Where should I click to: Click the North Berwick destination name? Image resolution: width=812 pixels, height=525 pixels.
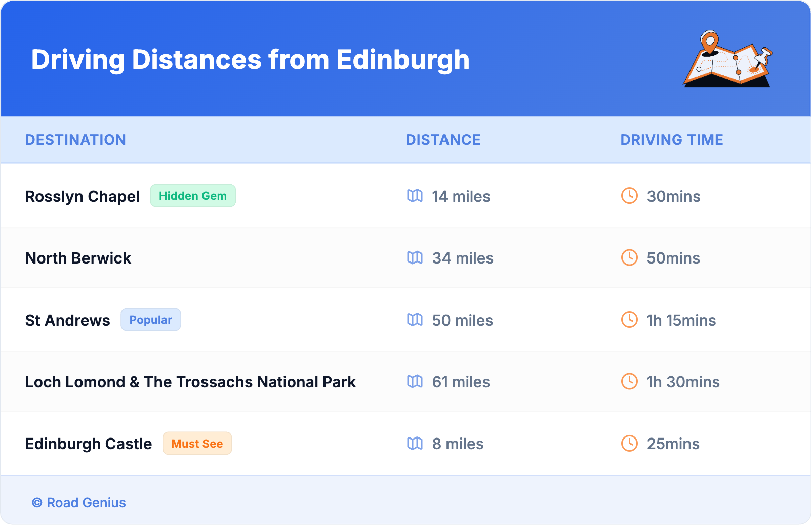pos(78,258)
